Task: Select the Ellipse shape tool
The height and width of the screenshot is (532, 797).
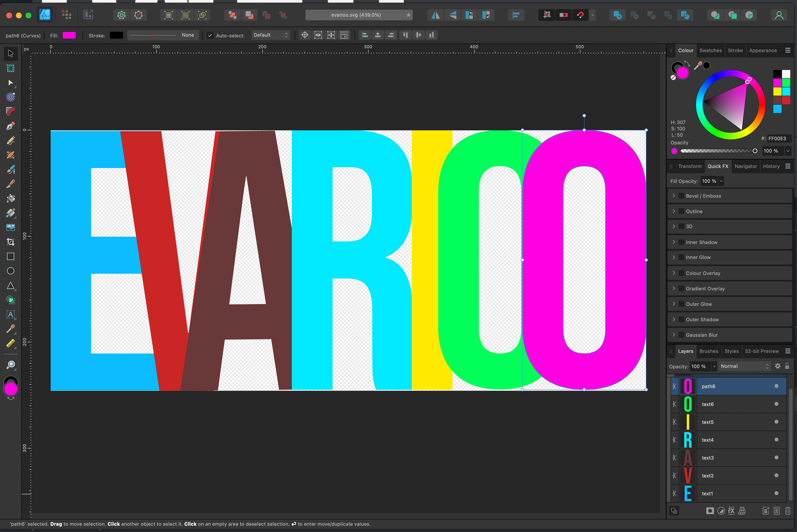Action: pyautogui.click(x=11, y=271)
